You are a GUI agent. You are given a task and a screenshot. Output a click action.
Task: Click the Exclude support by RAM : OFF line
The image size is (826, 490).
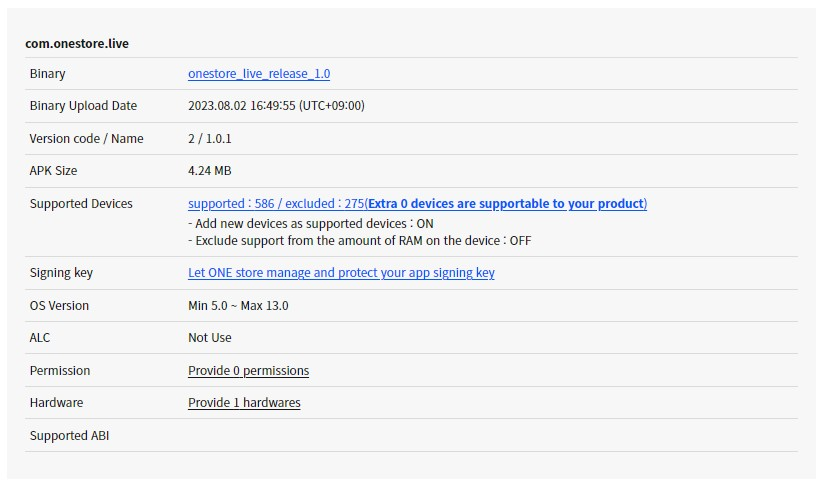[x=359, y=241]
